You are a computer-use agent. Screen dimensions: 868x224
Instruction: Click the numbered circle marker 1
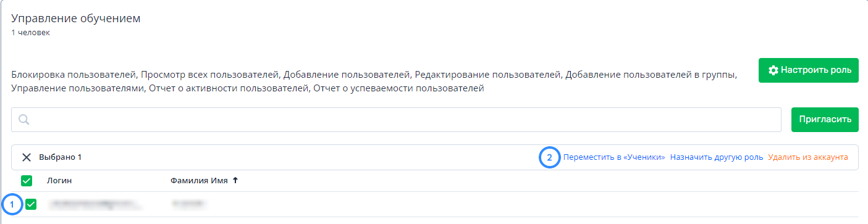pos(14,204)
